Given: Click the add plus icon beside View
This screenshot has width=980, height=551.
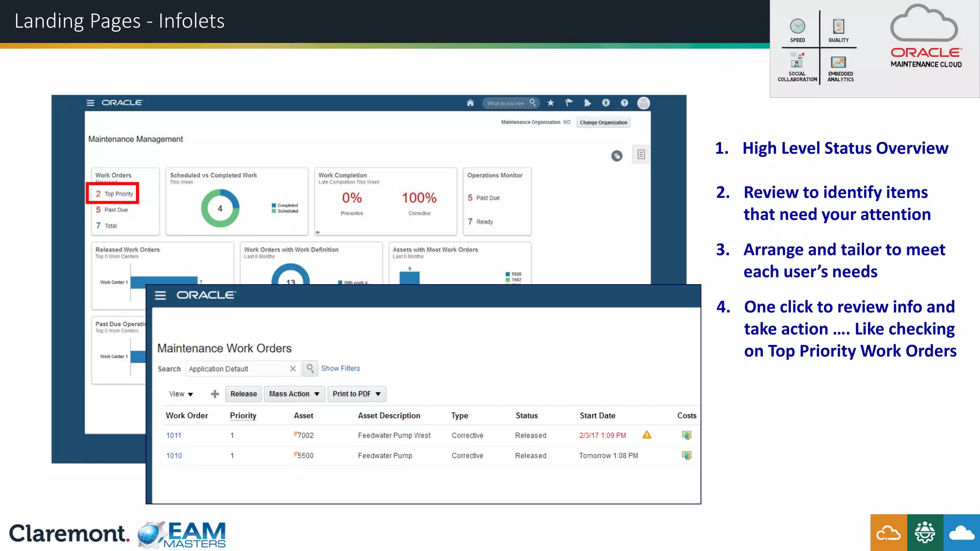Looking at the screenshot, I should coord(215,394).
